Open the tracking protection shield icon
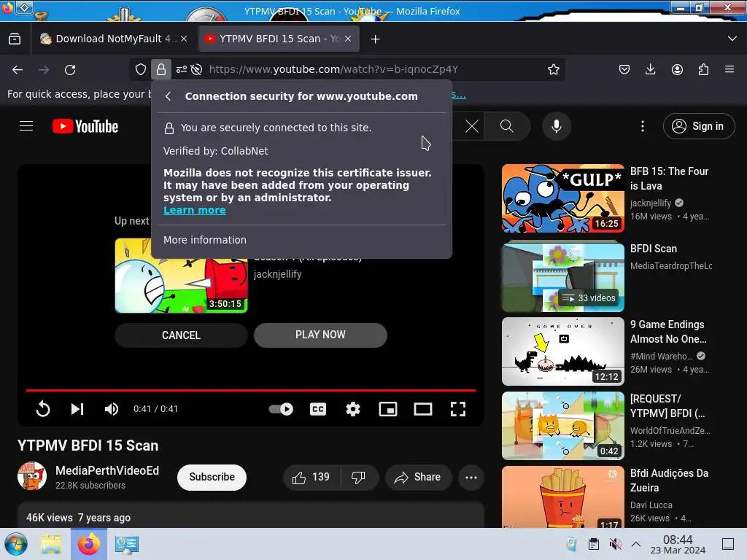This screenshot has width=747, height=560. pyautogui.click(x=141, y=69)
